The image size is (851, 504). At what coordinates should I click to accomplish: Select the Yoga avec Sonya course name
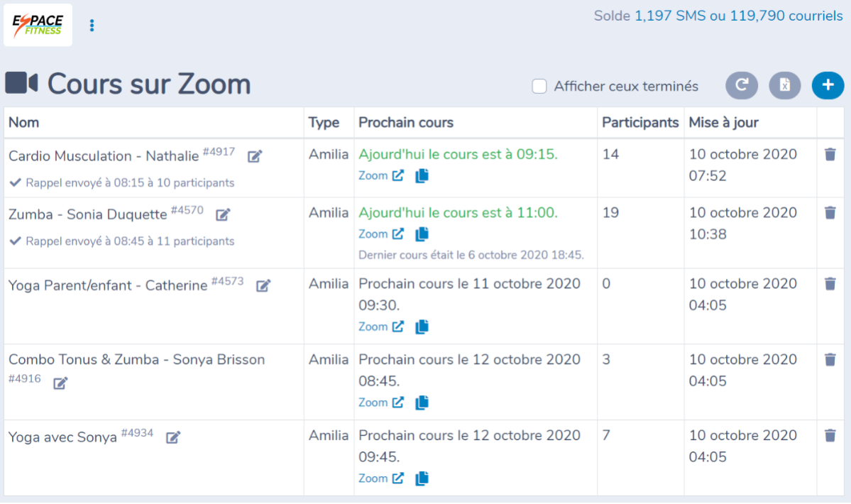coord(62,437)
